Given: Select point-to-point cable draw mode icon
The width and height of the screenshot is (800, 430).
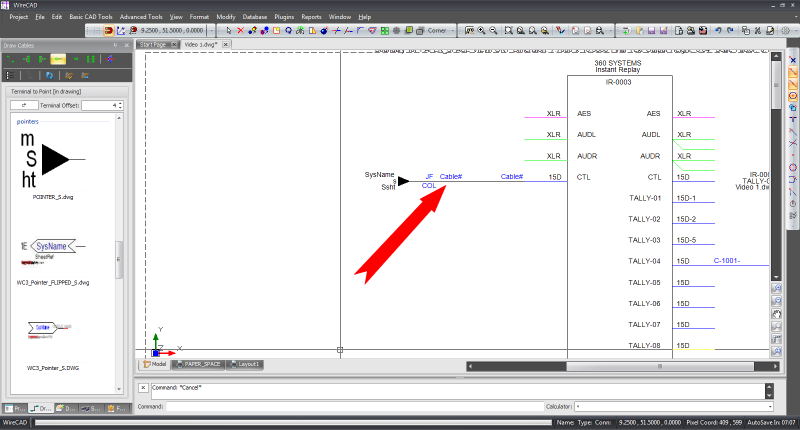Looking at the screenshot, I should [10, 59].
